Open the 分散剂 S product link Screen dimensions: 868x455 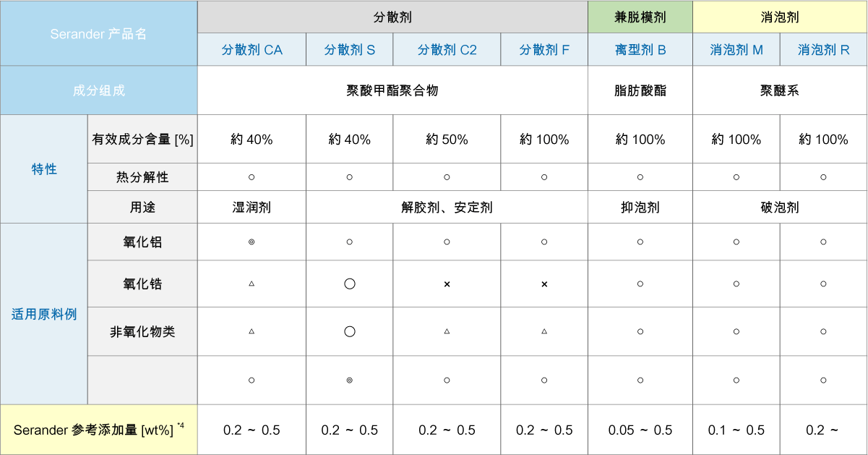coord(349,50)
